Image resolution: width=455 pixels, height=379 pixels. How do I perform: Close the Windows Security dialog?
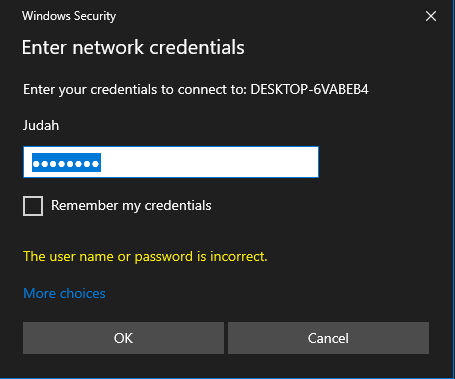pos(431,16)
